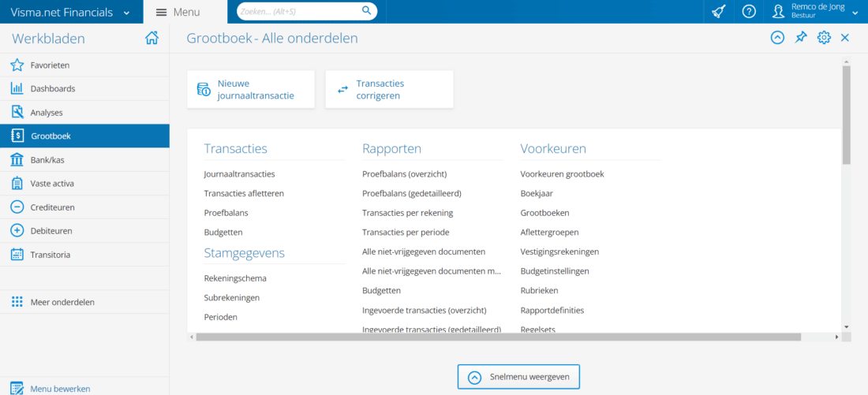Click the Vaste activa clipboard icon
Image resolution: width=868 pixels, height=395 pixels.
tap(17, 184)
